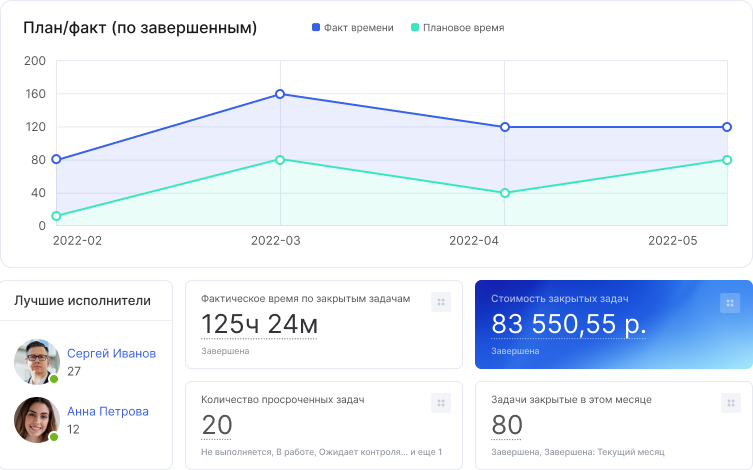Click blue data point at 2022-02

click(x=56, y=159)
